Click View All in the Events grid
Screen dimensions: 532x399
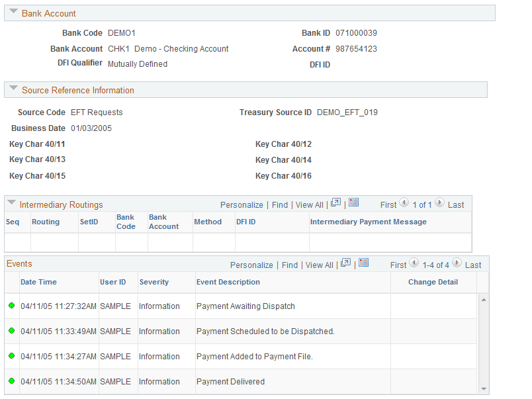click(x=319, y=264)
